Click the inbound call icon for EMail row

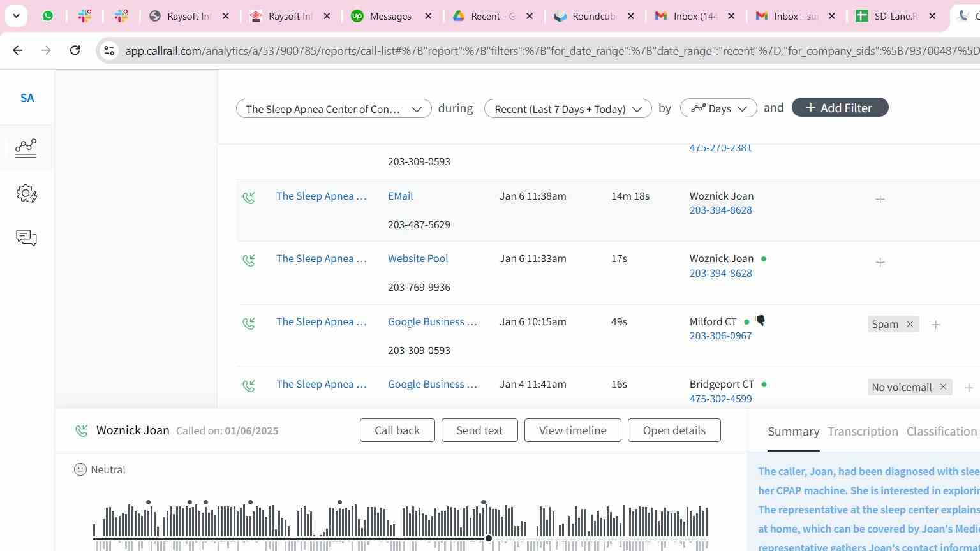point(249,198)
